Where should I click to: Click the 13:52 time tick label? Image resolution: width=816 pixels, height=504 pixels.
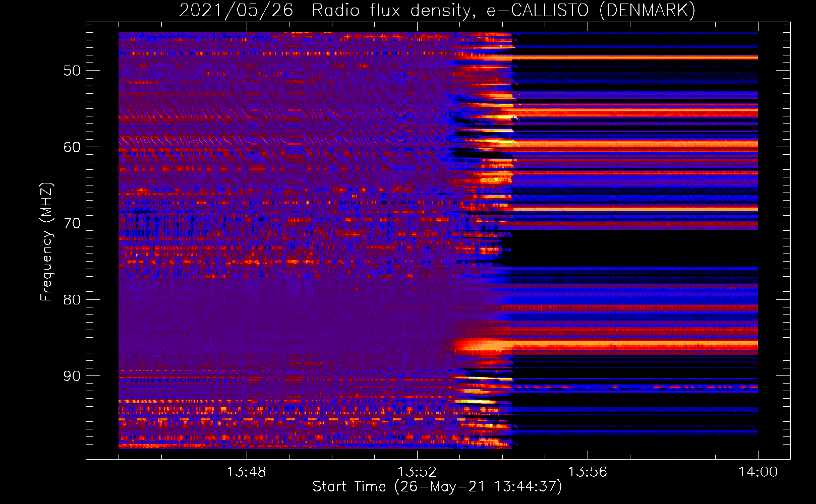pos(417,472)
